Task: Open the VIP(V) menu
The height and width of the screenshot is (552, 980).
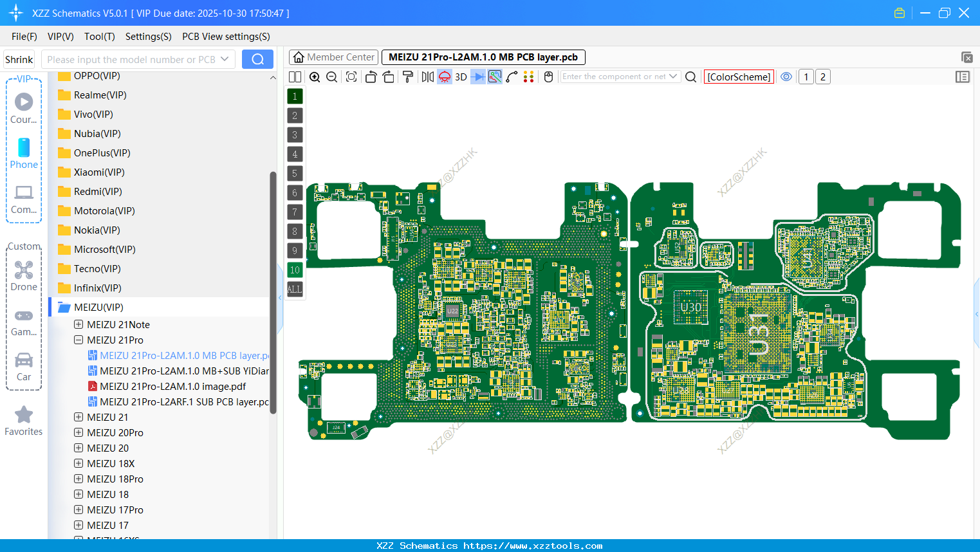Action: [x=60, y=36]
